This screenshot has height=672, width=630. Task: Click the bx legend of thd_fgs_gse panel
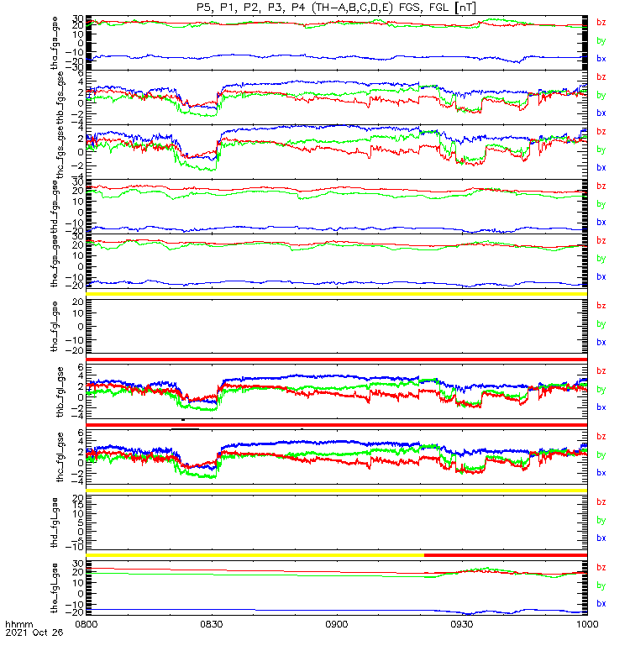pyautogui.click(x=601, y=222)
